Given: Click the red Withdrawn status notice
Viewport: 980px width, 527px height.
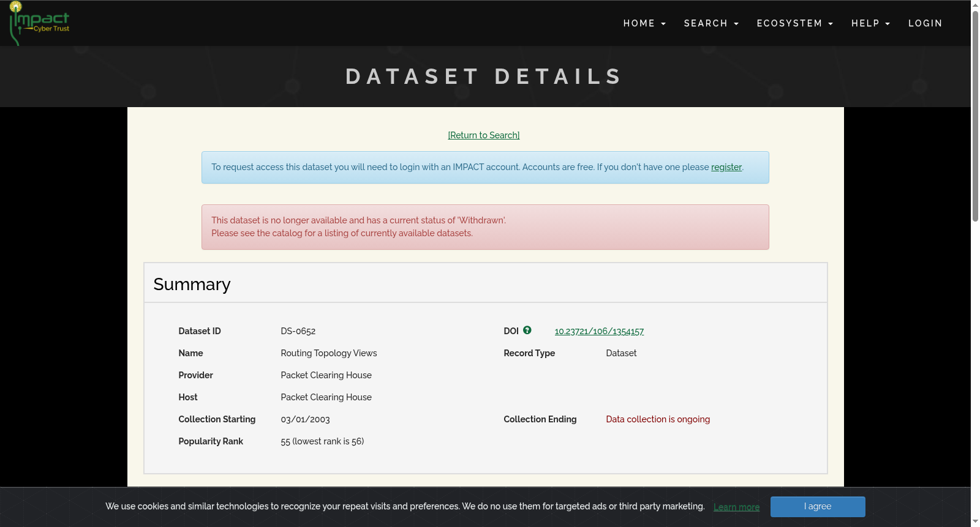Looking at the screenshot, I should tap(485, 227).
